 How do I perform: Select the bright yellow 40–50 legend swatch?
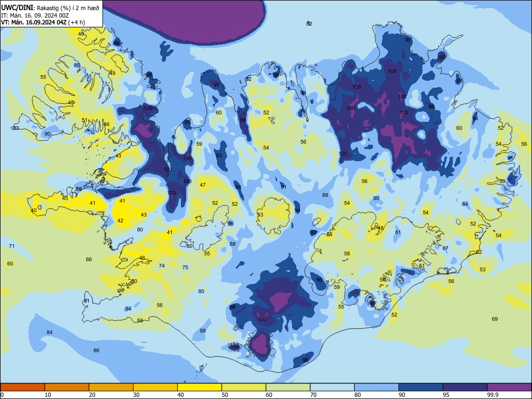[x=199, y=387]
